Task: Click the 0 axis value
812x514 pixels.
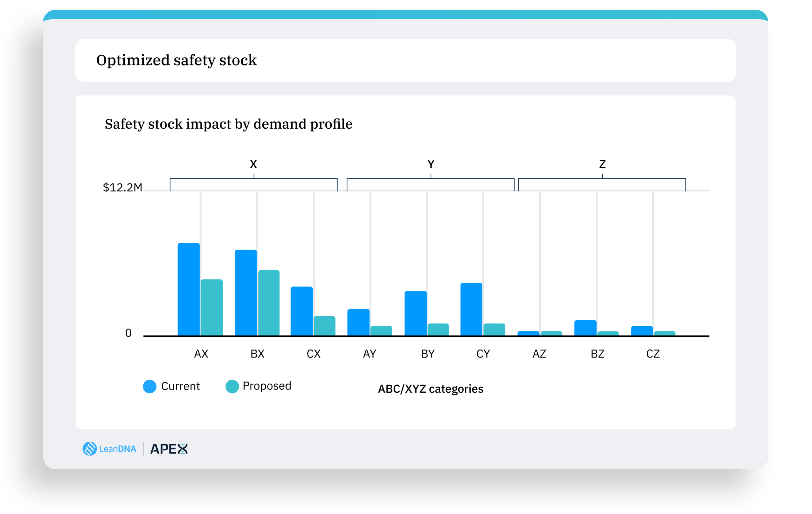Action: point(128,333)
